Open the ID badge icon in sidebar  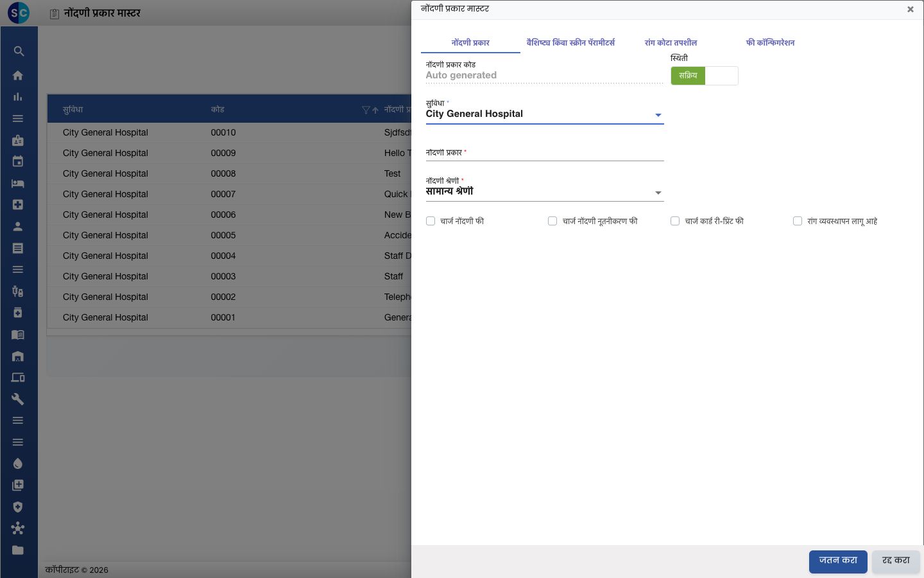18,140
